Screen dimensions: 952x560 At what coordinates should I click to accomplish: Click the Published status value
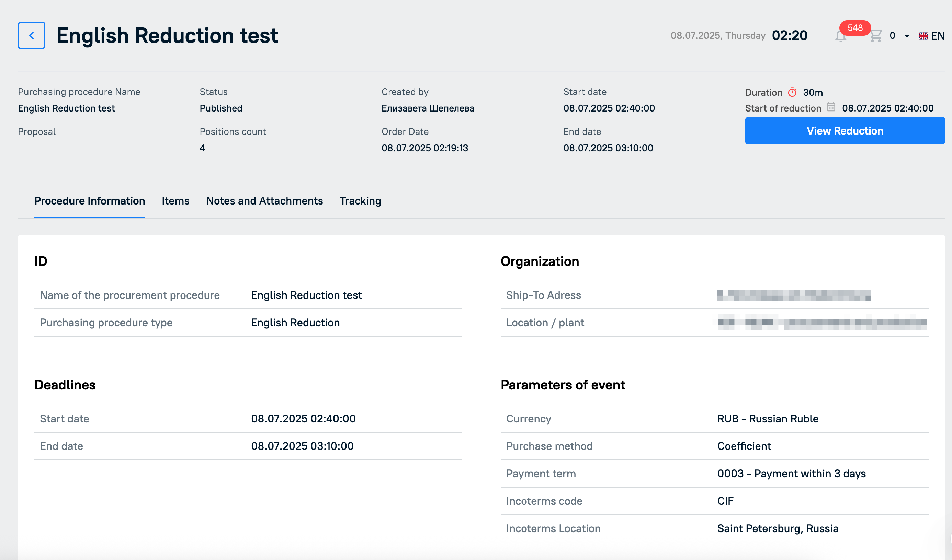click(221, 108)
